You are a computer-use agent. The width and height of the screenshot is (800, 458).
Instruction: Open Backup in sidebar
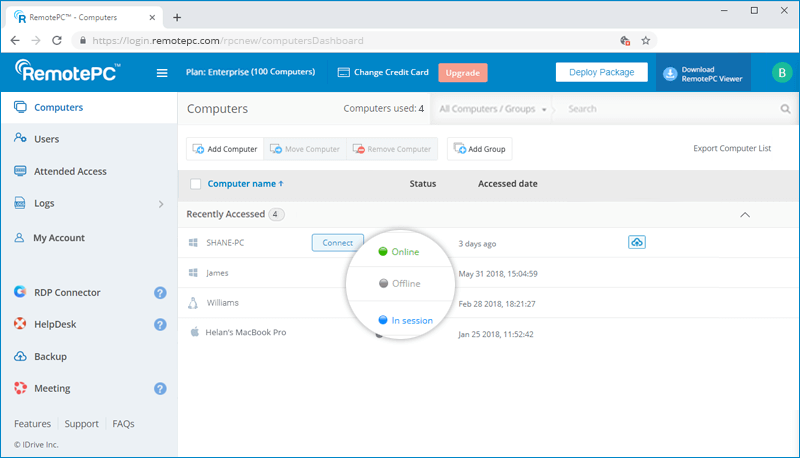pyautogui.click(x=50, y=357)
